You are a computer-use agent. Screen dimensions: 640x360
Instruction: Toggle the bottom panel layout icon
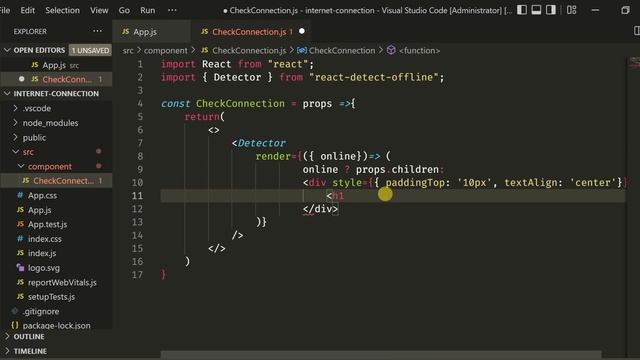(536, 10)
